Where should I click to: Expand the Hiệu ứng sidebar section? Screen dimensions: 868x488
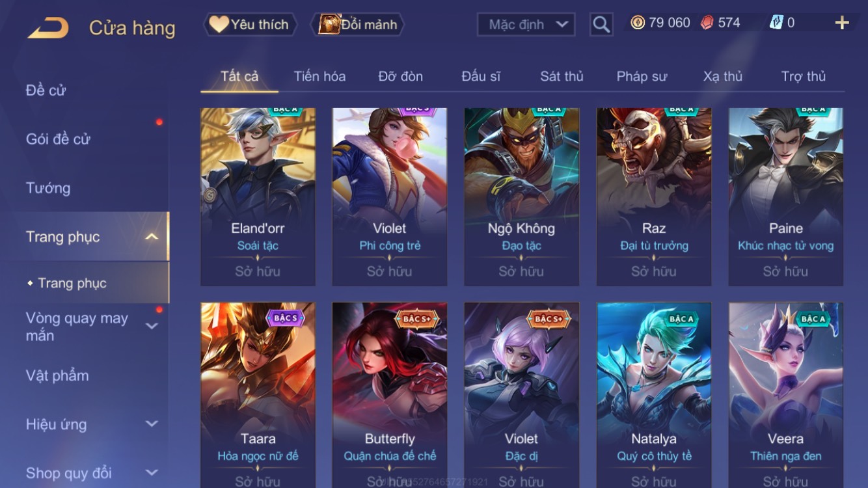pyautogui.click(x=151, y=424)
